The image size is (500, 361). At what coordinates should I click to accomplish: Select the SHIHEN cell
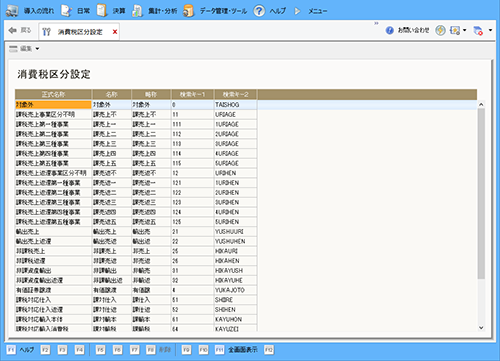click(x=235, y=310)
